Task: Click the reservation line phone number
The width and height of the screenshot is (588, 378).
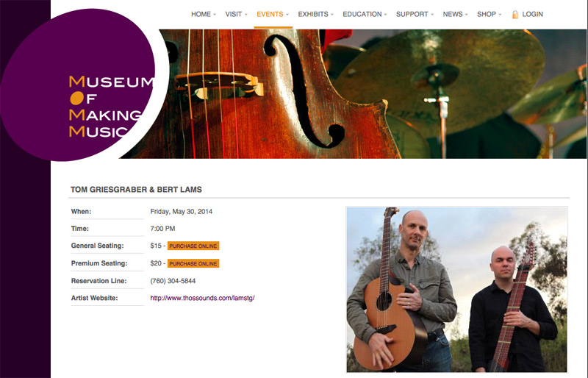Action: [173, 281]
